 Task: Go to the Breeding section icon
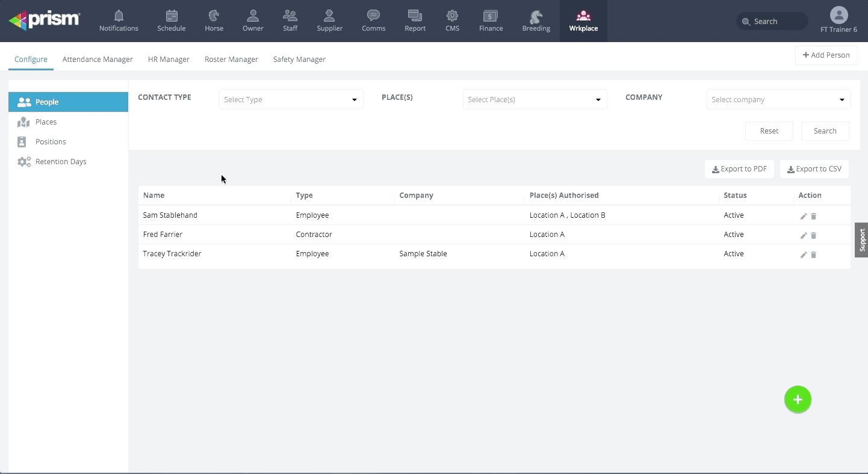pos(536,16)
